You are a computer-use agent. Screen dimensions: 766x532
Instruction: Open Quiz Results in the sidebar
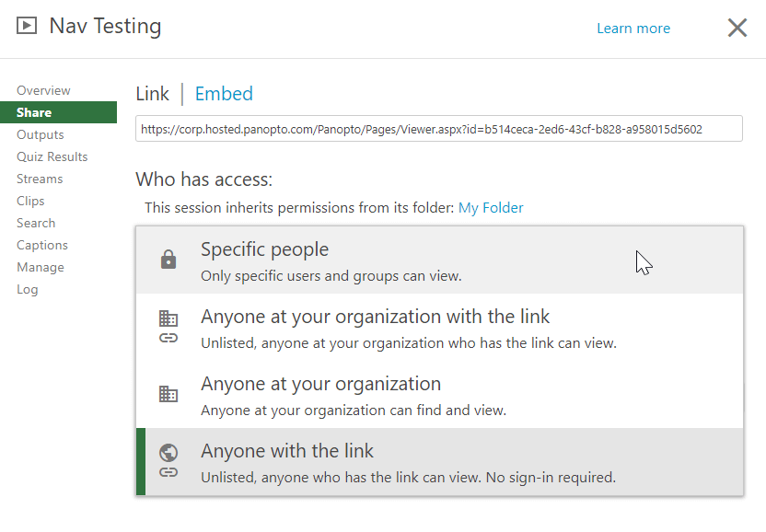[52, 156]
